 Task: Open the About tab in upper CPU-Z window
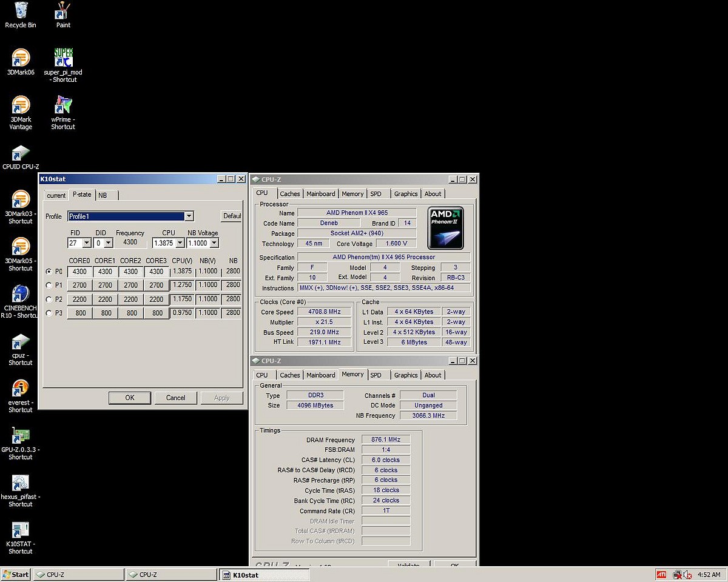point(433,194)
